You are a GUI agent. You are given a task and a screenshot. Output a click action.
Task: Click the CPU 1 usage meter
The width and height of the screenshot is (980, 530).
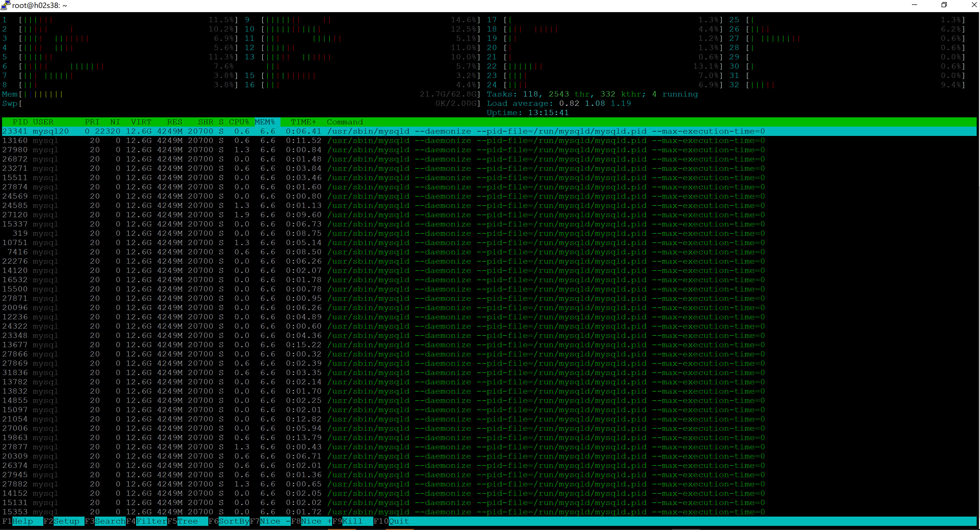120,20
